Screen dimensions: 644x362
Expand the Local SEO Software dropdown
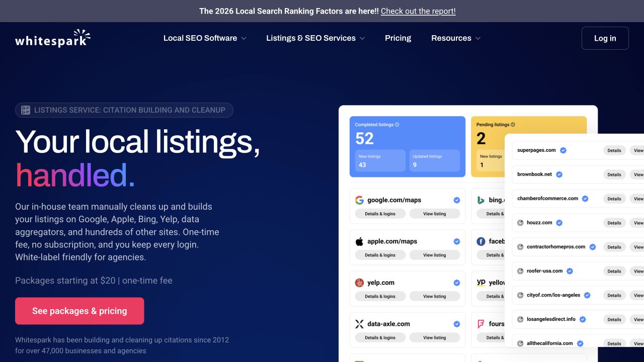click(x=205, y=38)
